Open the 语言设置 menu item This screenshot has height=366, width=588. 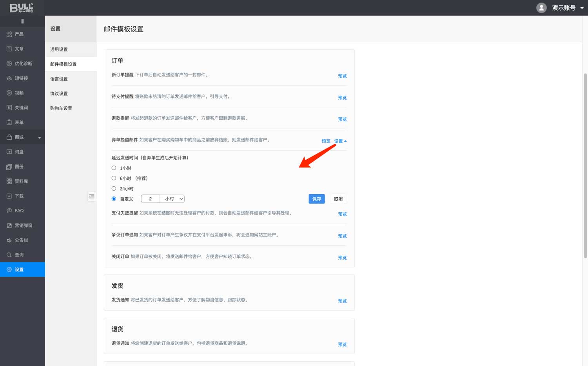click(59, 79)
